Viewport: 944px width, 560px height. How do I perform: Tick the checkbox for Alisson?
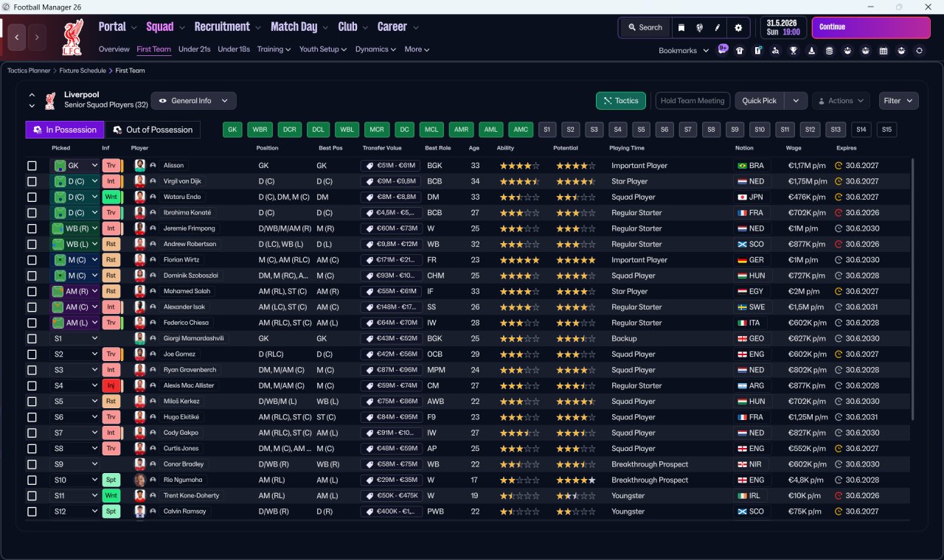32,166
